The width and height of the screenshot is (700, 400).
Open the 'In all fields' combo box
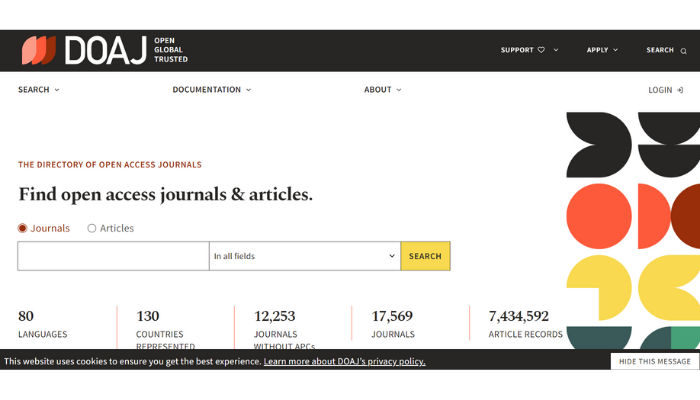click(305, 256)
